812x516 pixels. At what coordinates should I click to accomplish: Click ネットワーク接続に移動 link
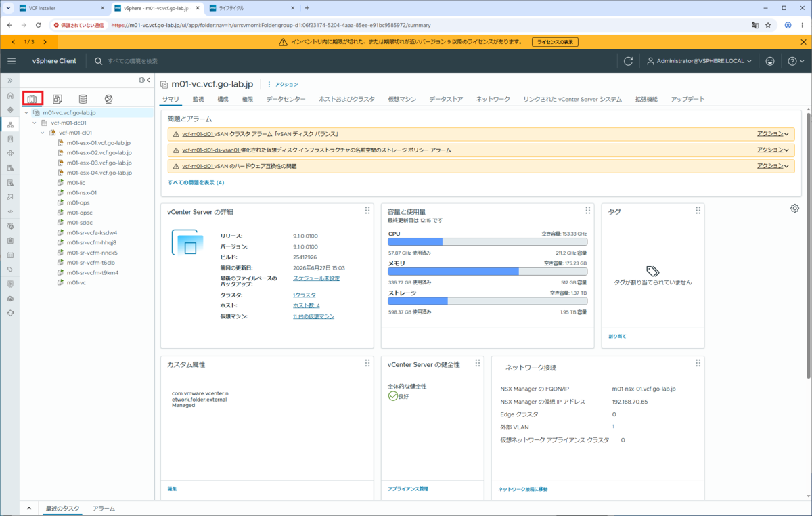click(522, 489)
